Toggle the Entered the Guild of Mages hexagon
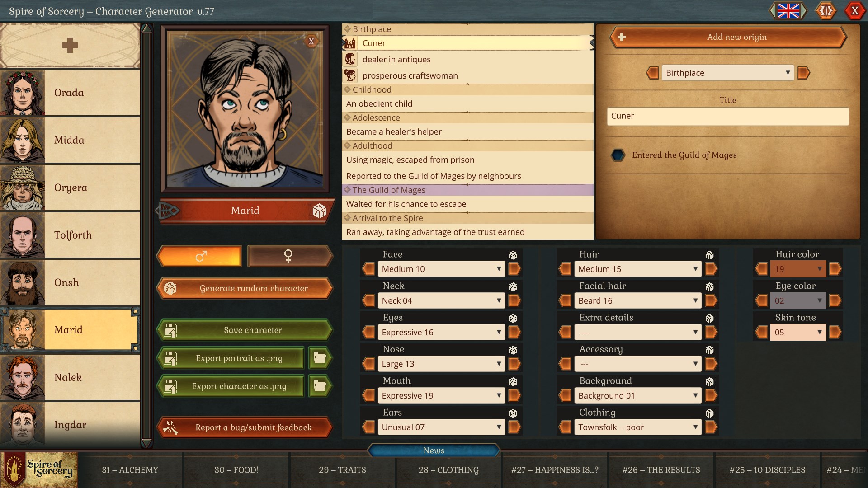The height and width of the screenshot is (488, 868). click(x=618, y=155)
